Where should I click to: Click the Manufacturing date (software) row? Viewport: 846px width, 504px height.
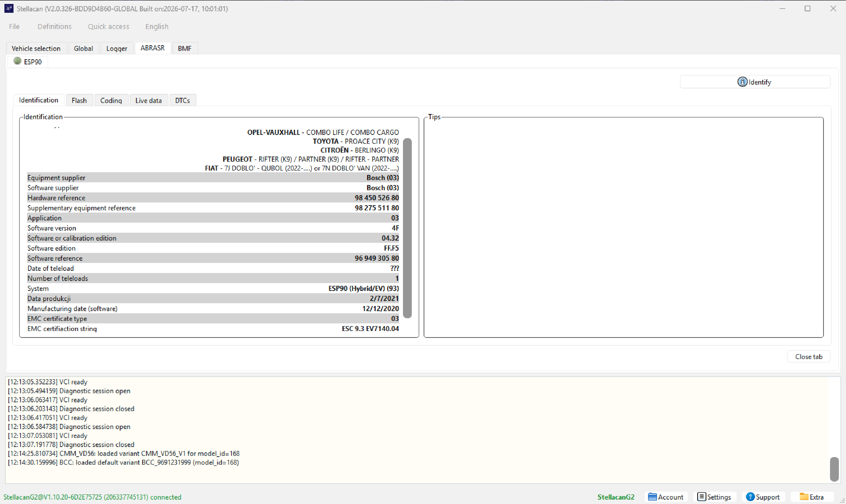click(x=213, y=308)
